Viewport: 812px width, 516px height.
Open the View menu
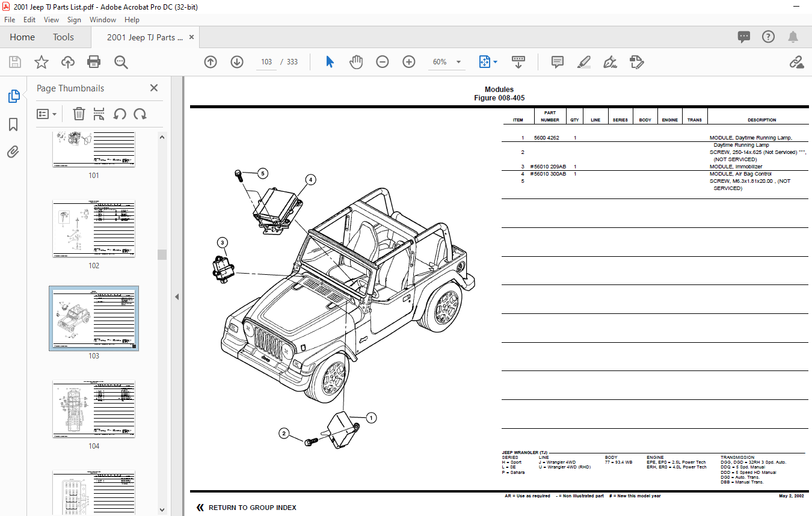(x=52, y=20)
